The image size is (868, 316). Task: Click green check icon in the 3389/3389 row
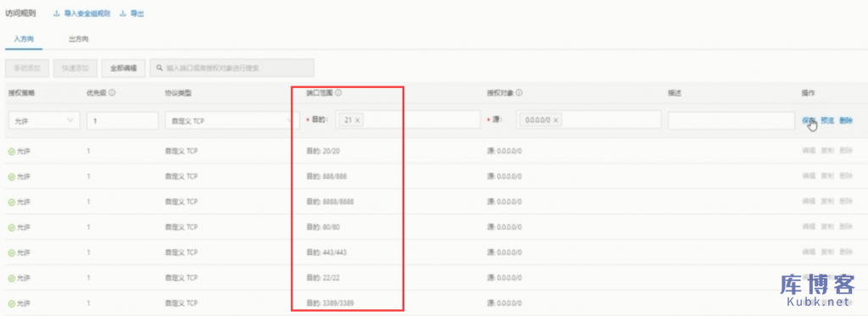pyautogui.click(x=12, y=304)
